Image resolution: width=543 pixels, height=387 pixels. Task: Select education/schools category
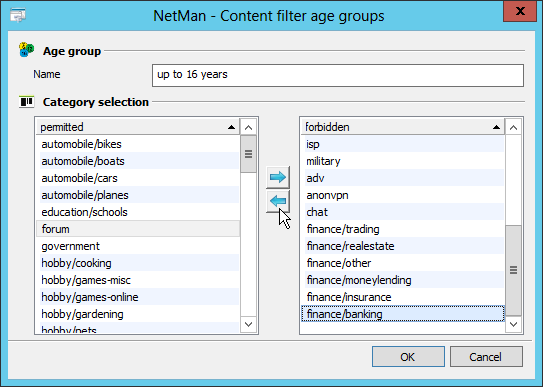138,212
